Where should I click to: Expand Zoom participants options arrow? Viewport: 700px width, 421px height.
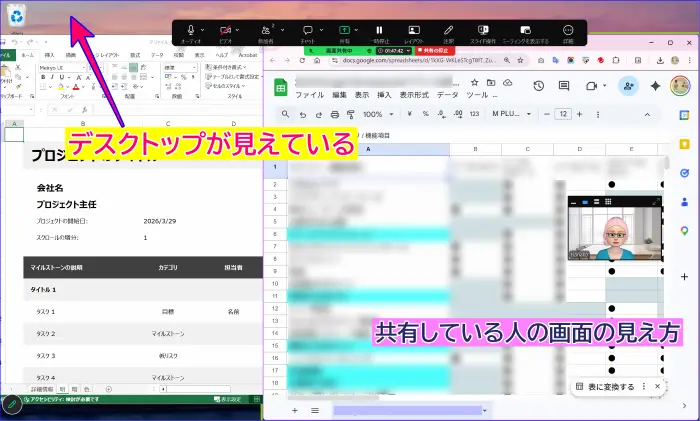(x=283, y=30)
